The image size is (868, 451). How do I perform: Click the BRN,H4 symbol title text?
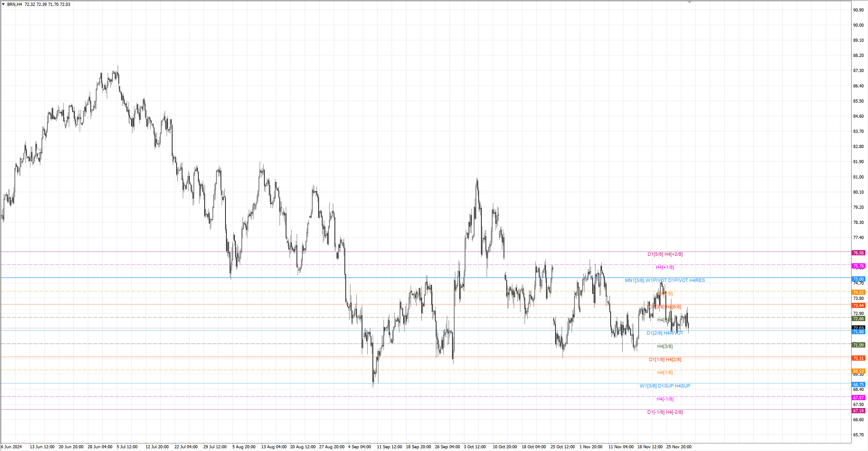(x=14, y=4)
